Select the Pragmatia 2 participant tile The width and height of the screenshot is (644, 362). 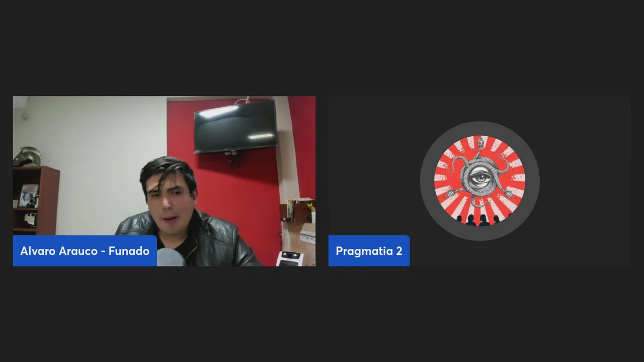479,181
